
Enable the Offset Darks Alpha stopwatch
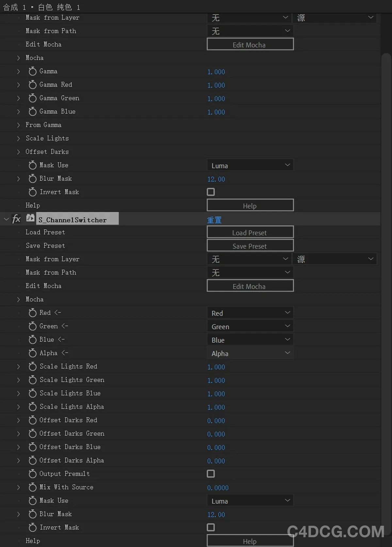[x=32, y=460]
